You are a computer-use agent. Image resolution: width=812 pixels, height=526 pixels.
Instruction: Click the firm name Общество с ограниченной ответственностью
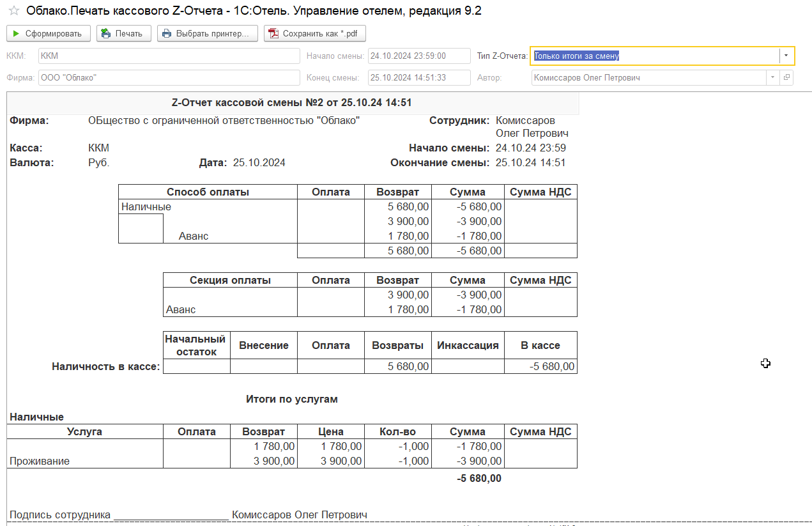tap(224, 120)
